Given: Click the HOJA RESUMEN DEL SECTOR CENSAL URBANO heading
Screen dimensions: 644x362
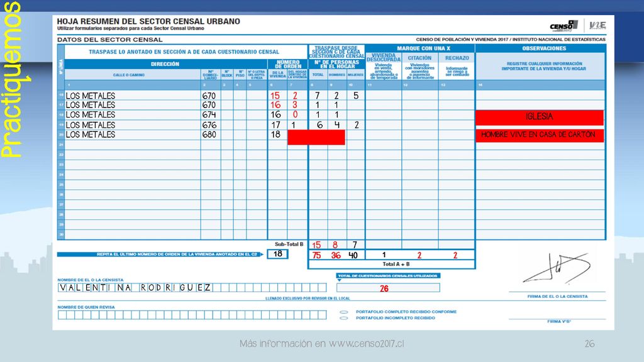Looking at the screenshot, I should point(148,21).
